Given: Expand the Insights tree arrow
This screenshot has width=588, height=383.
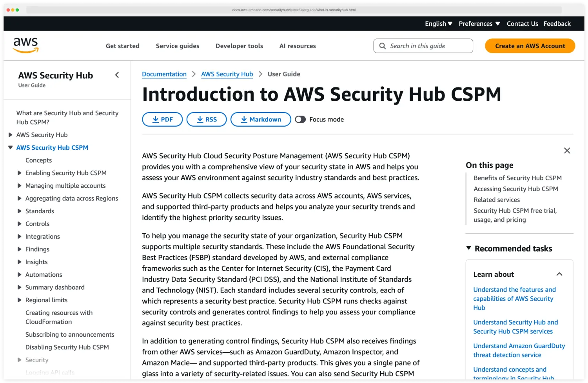Looking at the screenshot, I should [x=20, y=262].
